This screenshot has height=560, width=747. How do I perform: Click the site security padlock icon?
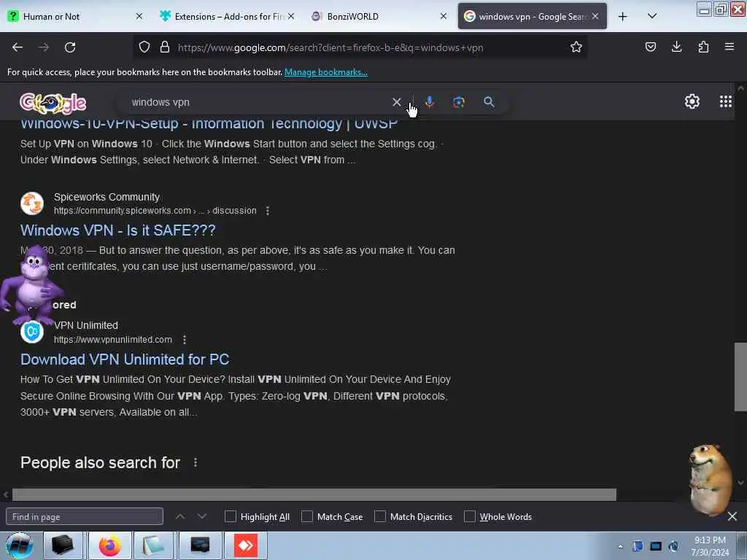pyautogui.click(x=165, y=47)
